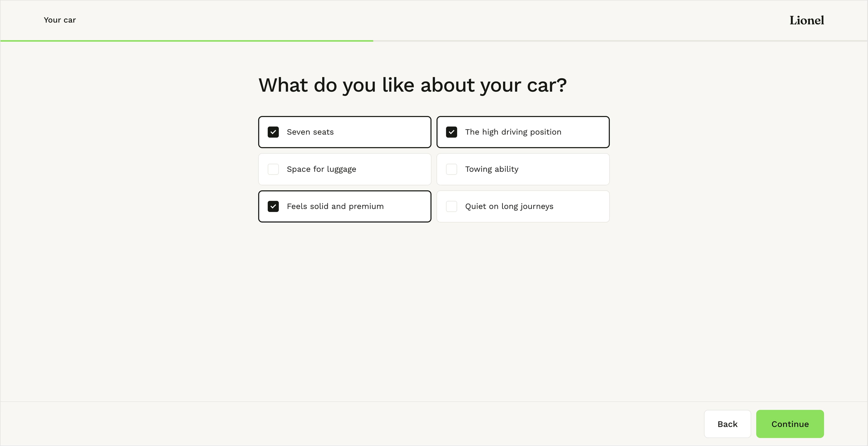Screen dimensions: 868x446
Task: Click the green progress bar
Action: tap(186, 41)
